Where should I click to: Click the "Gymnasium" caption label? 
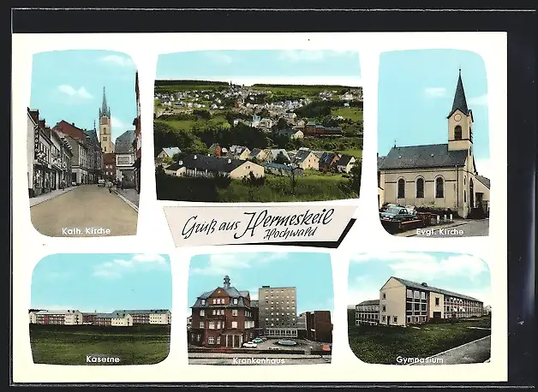[x=420, y=360]
